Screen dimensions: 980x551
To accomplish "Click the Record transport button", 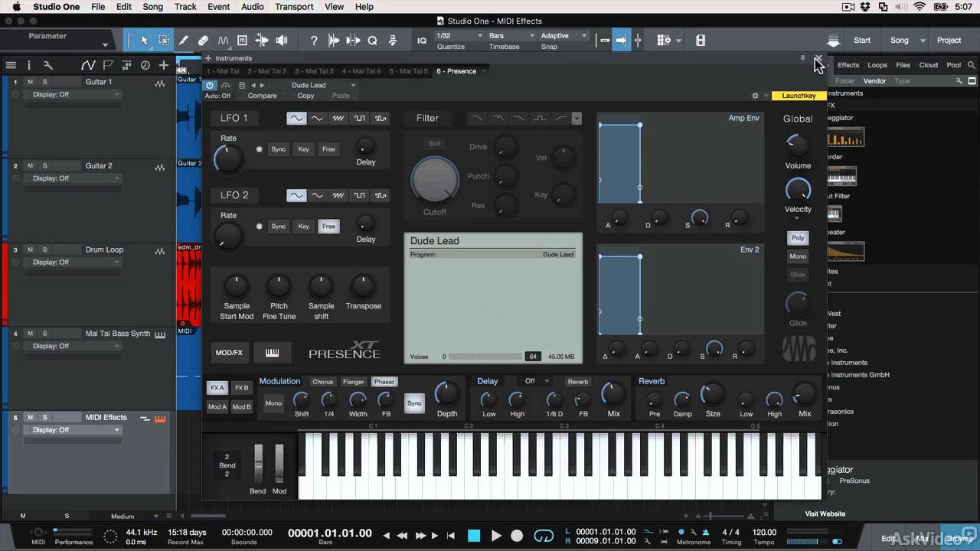I will (x=517, y=536).
